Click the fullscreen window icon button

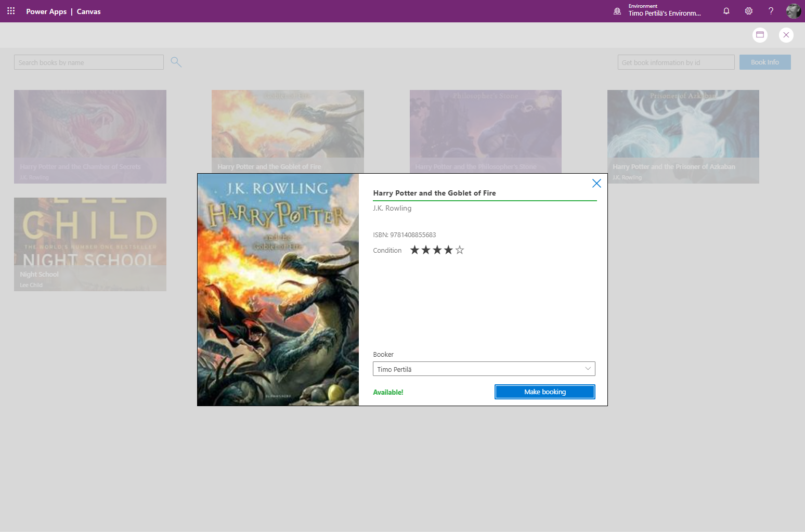coord(760,35)
